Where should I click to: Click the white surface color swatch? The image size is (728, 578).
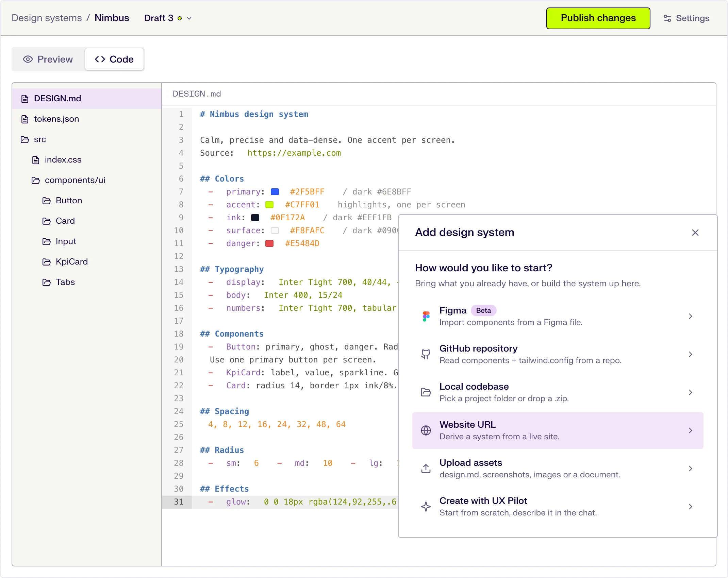[275, 231]
